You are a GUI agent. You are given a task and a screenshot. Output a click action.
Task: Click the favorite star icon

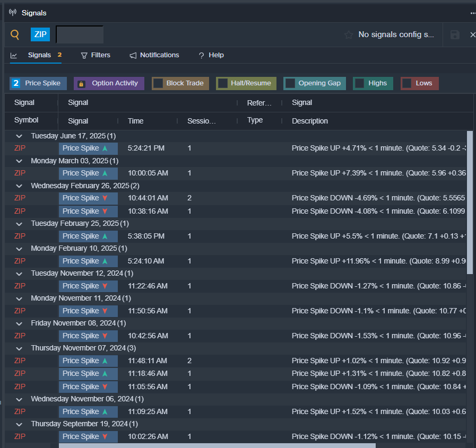[x=349, y=34]
